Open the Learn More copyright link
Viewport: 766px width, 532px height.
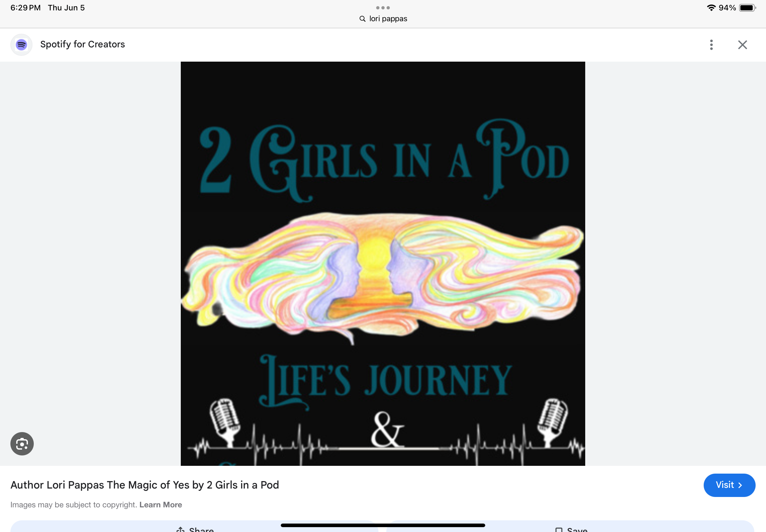click(x=160, y=505)
